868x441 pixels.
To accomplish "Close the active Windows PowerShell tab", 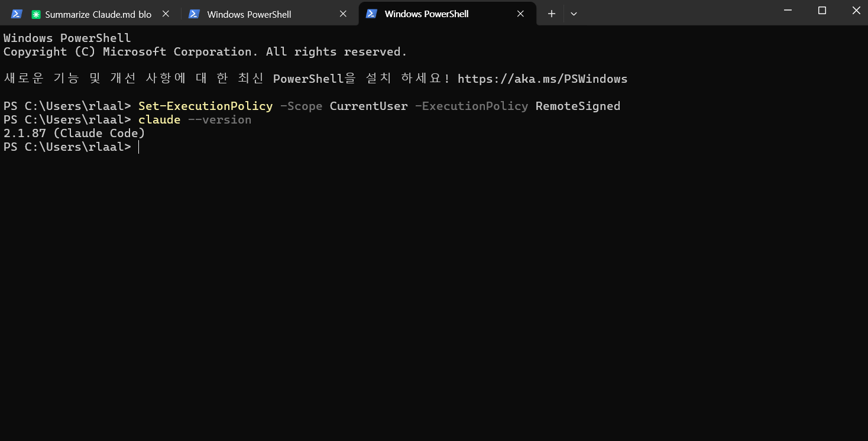I will pyautogui.click(x=520, y=13).
